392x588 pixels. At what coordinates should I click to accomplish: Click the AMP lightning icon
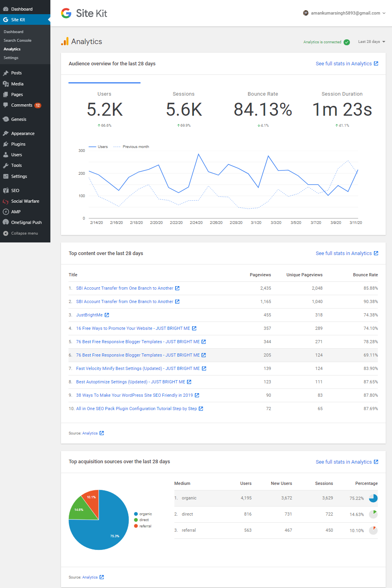click(6, 212)
